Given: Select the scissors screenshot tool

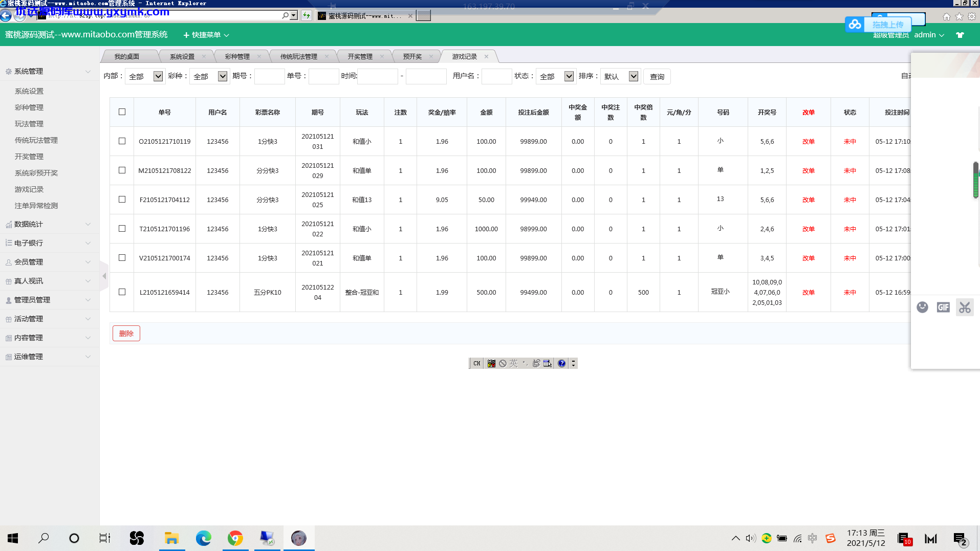Looking at the screenshot, I should (x=965, y=307).
